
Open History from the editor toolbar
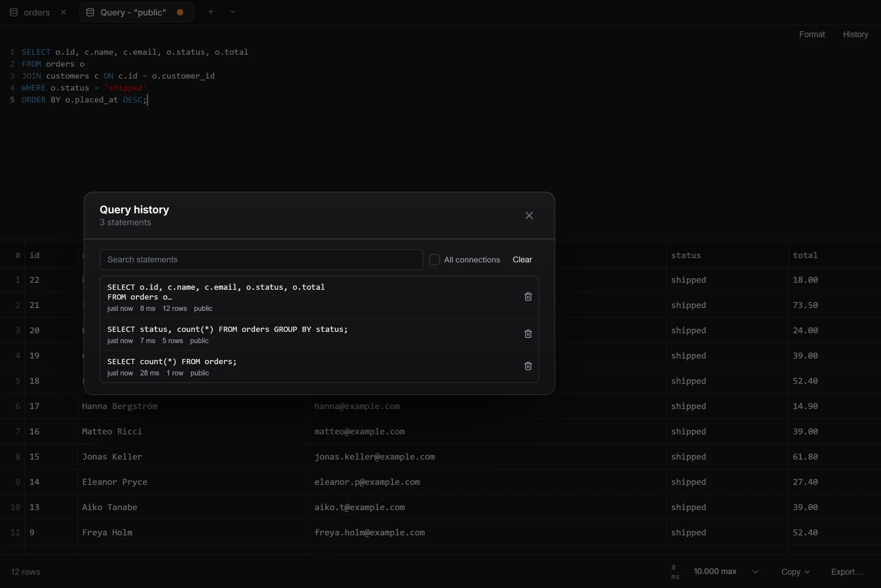tap(856, 35)
